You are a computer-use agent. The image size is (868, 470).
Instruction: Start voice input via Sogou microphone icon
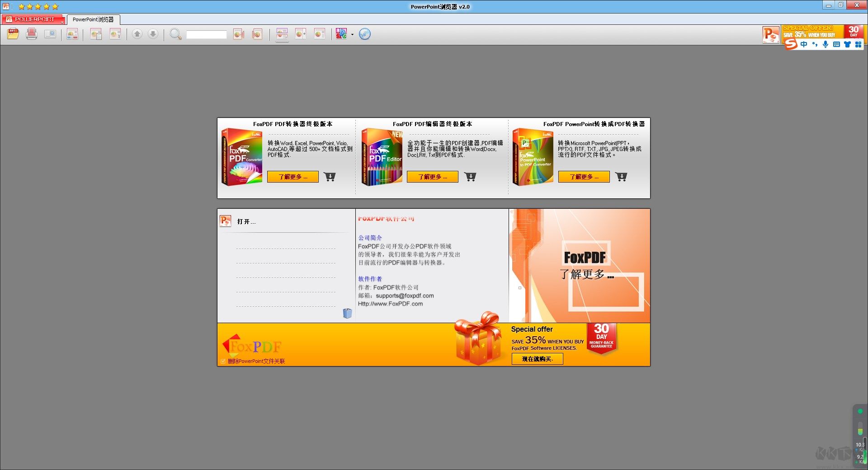pos(826,44)
